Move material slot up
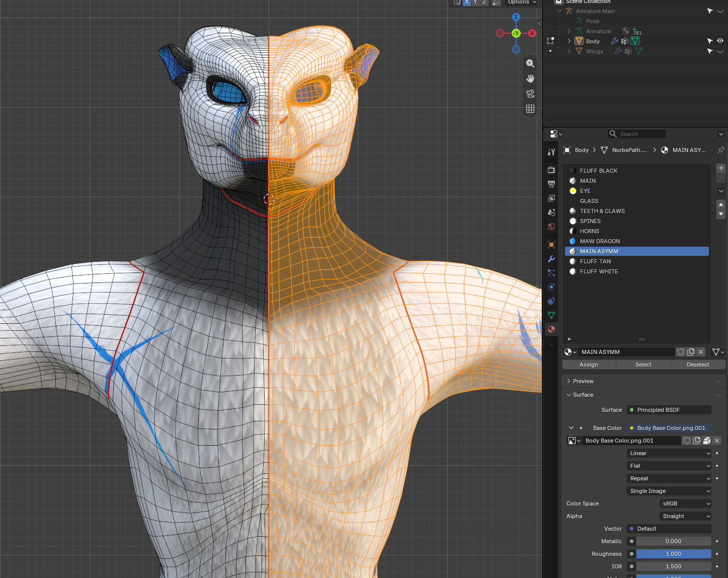This screenshot has width=728, height=578. point(721,204)
